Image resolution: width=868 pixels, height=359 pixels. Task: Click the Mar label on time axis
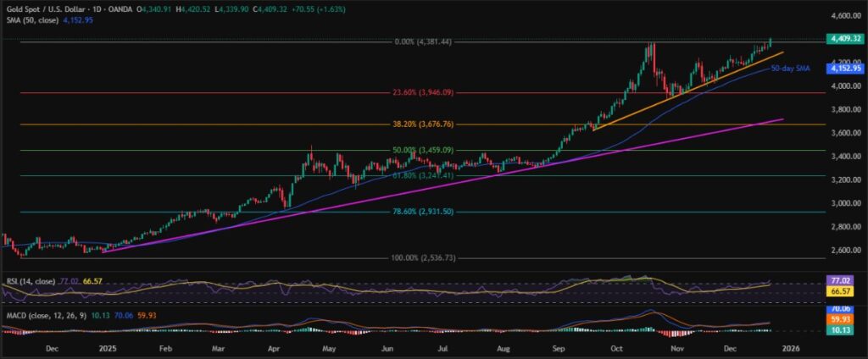pyautogui.click(x=219, y=350)
